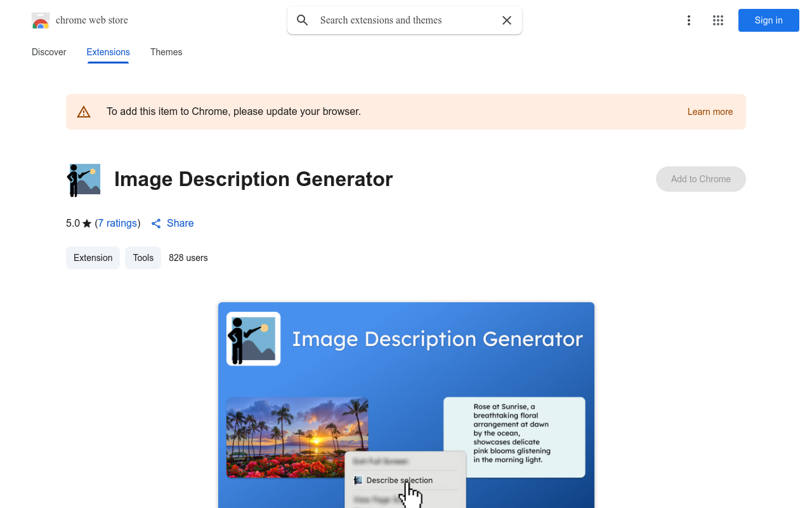Open the Learn more link
Viewport: 812px width, 508px height.
(710, 112)
